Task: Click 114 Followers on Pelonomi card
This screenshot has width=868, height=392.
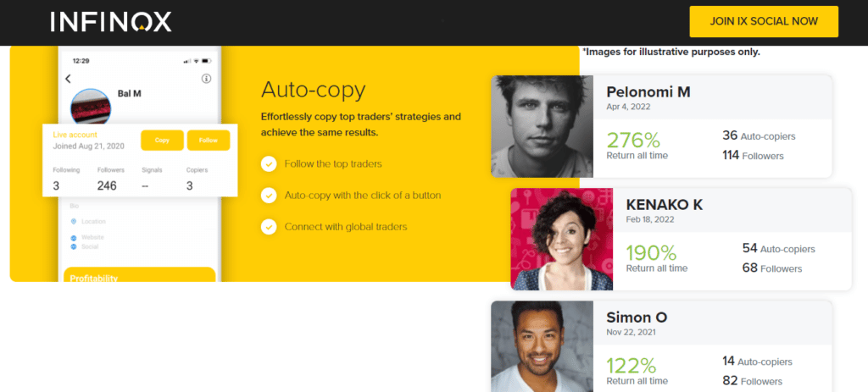Action: tap(753, 156)
